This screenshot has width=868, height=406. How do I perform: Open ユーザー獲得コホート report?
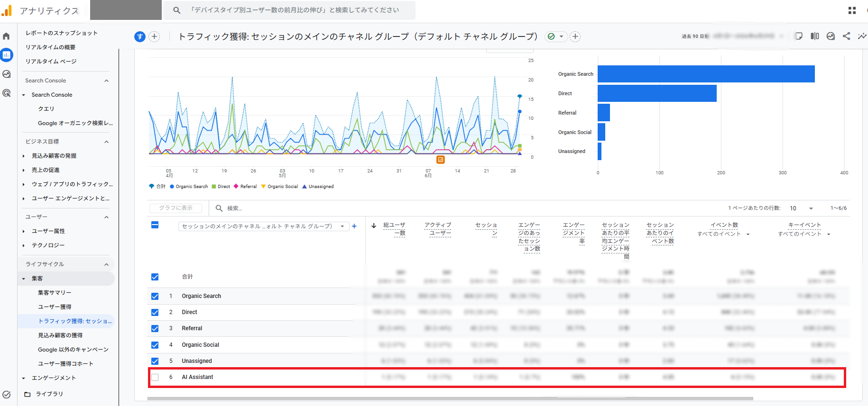[65, 363]
